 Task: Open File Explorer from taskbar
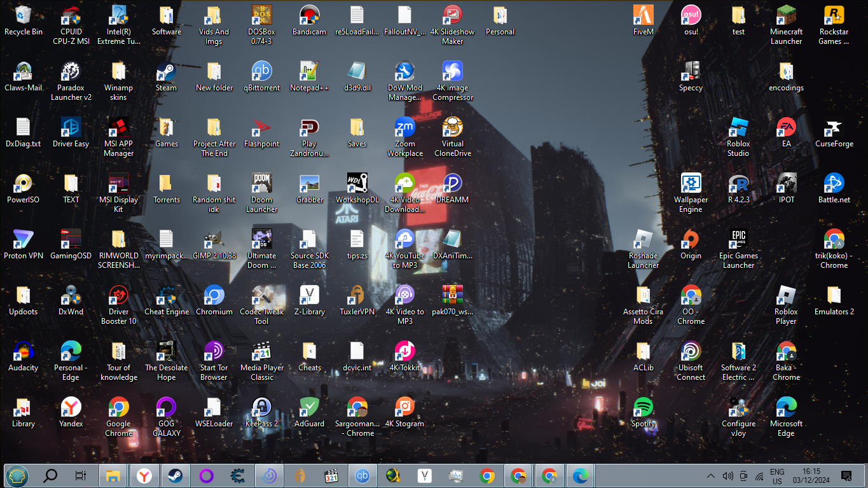(113, 475)
